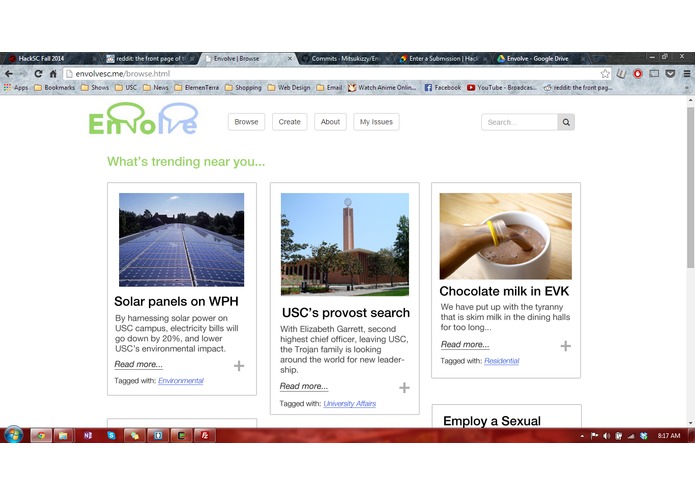Open Chrome from the taskbar

click(x=41, y=436)
